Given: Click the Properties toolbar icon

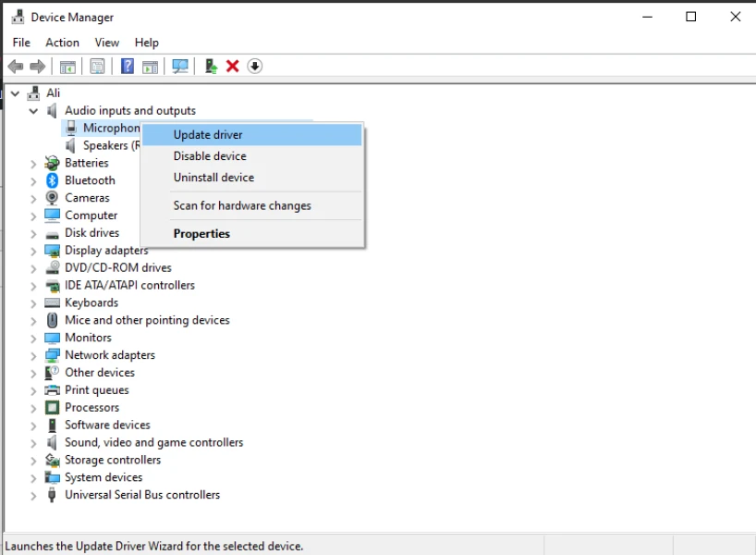Looking at the screenshot, I should [x=97, y=67].
